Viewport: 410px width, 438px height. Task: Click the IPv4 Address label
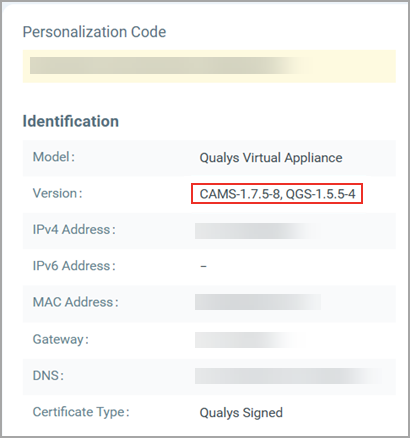(x=74, y=230)
